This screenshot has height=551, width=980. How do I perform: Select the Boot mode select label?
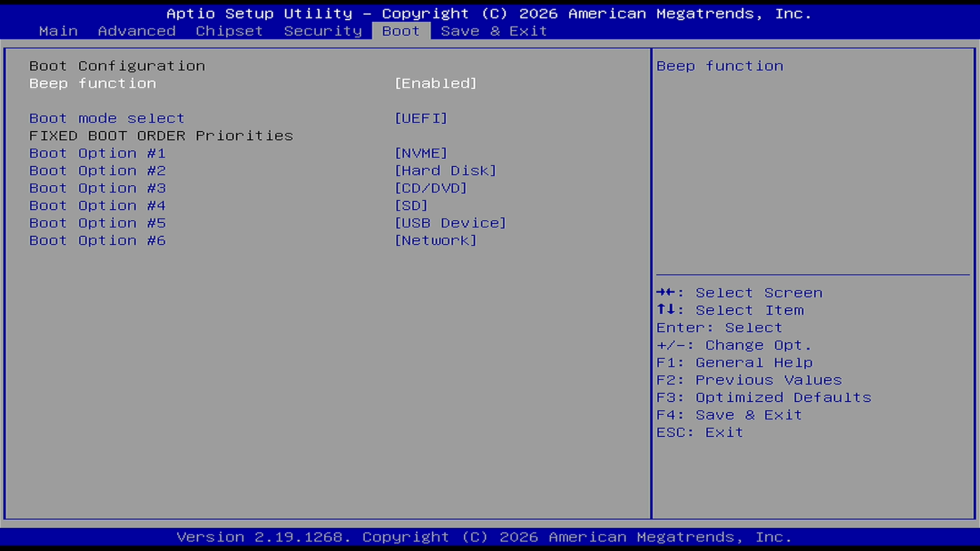pyautogui.click(x=107, y=118)
